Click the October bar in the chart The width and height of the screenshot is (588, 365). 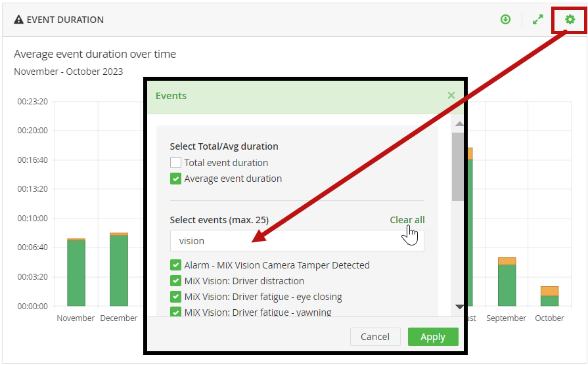pyautogui.click(x=549, y=297)
